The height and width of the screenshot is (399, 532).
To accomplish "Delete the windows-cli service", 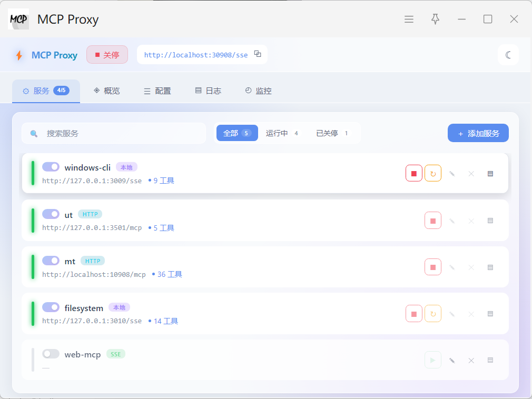I will click(x=471, y=174).
